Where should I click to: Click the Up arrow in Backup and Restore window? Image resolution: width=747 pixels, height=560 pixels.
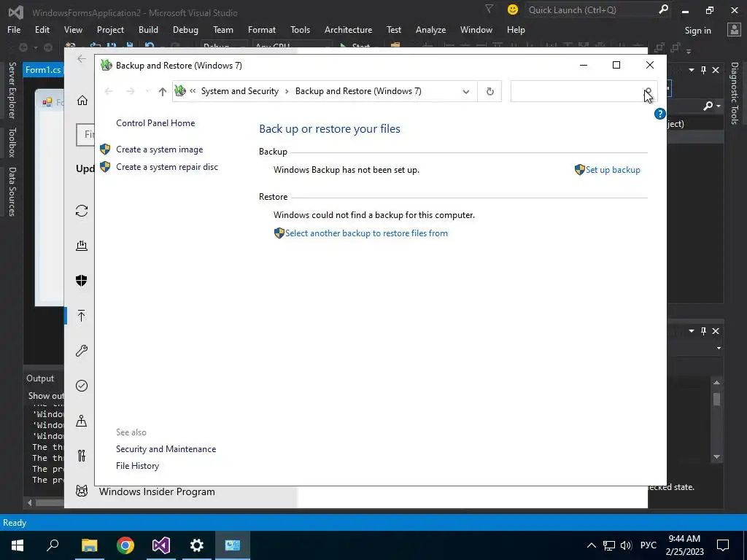(163, 91)
